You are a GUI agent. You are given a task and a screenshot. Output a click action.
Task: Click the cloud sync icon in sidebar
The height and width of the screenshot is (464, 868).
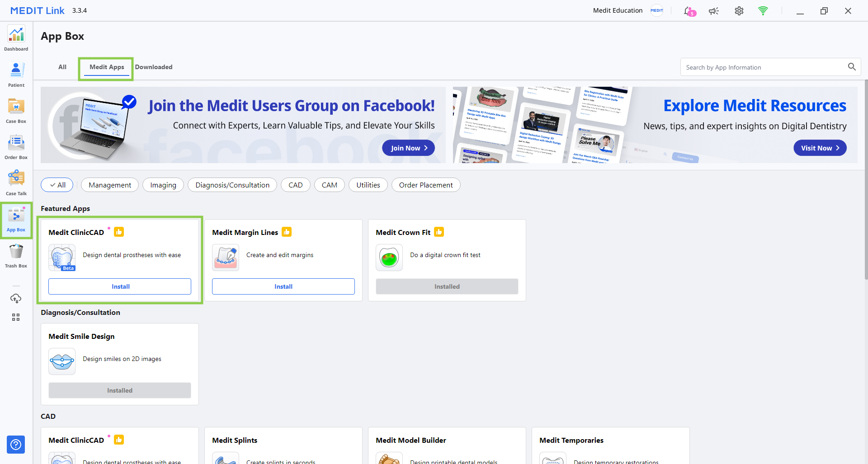pos(16,298)
